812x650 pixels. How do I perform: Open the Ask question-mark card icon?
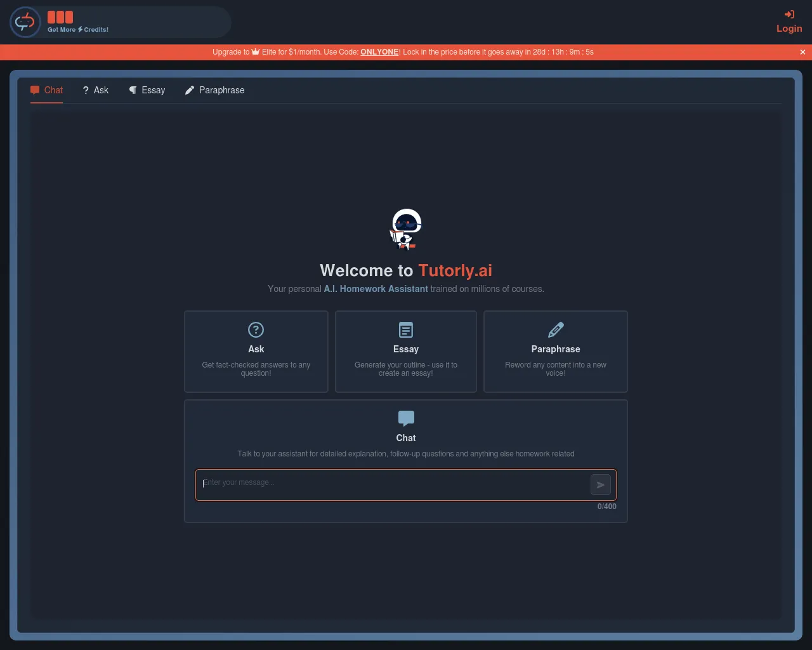point(256,330)
